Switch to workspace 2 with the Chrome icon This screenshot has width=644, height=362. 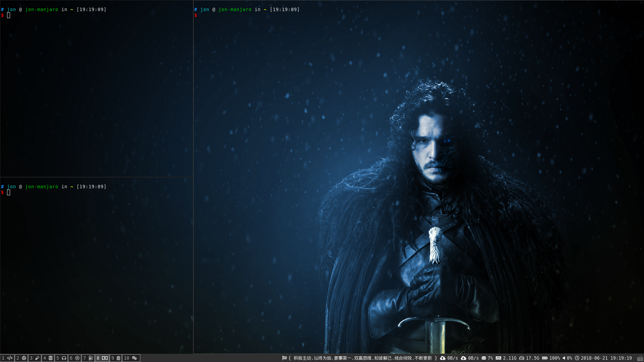[x=21, y=358]
